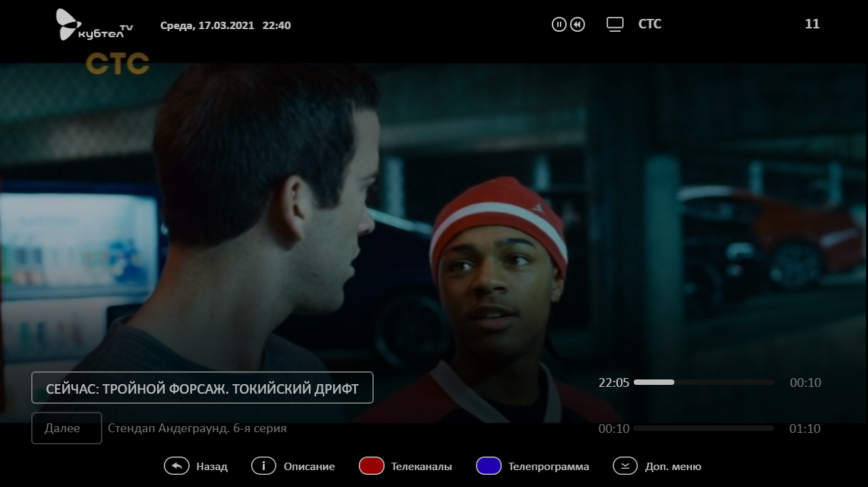Image resolution: width=868 pixels, height=487 pixels.
Task: Click the blue Телепрограмма button
Action: [489, 466]
